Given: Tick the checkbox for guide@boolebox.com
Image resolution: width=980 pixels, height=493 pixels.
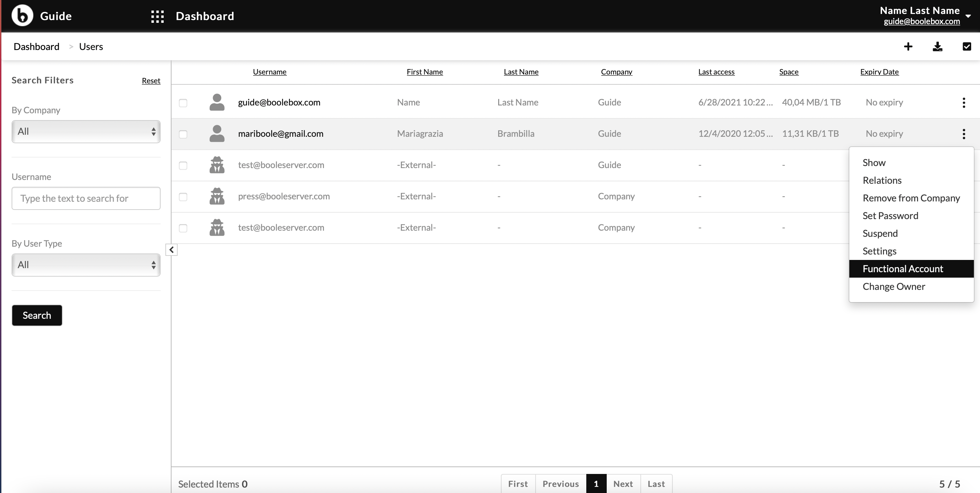Looking at the screenshot, I should coord(183,103).
